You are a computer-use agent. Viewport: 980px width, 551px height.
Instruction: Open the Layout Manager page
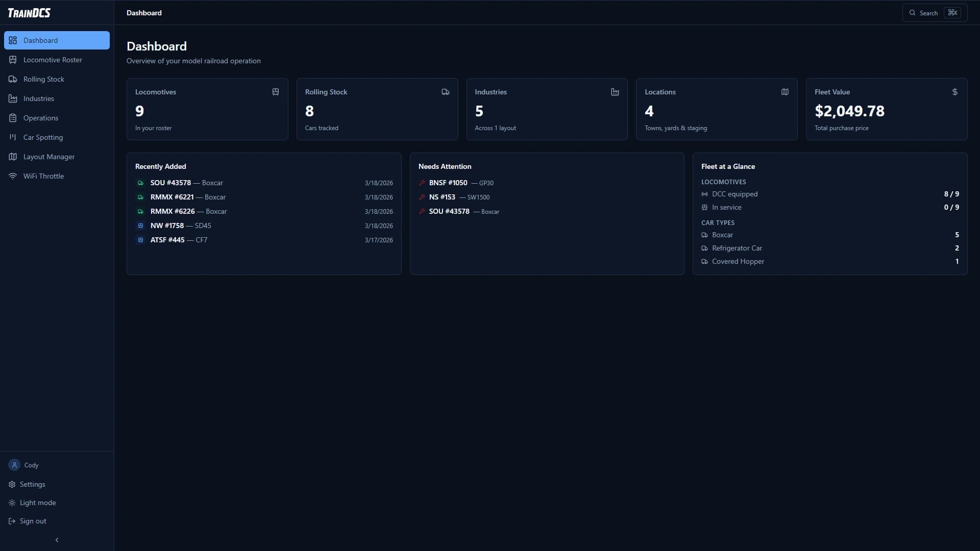[49, 157]
